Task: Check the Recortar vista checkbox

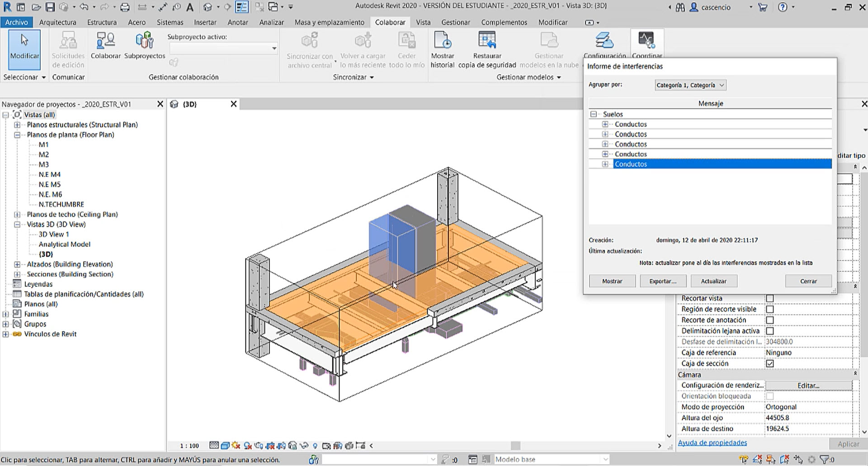Action: (x=770, y=298)
